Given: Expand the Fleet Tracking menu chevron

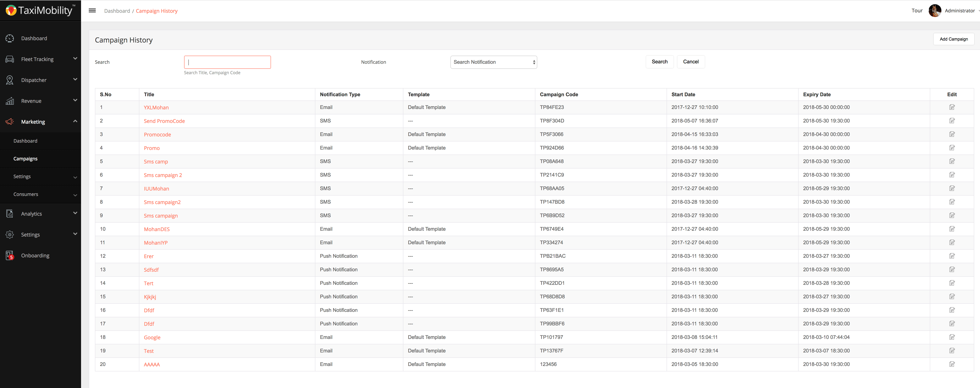Looking at the screenshot, I should (75, 59).
